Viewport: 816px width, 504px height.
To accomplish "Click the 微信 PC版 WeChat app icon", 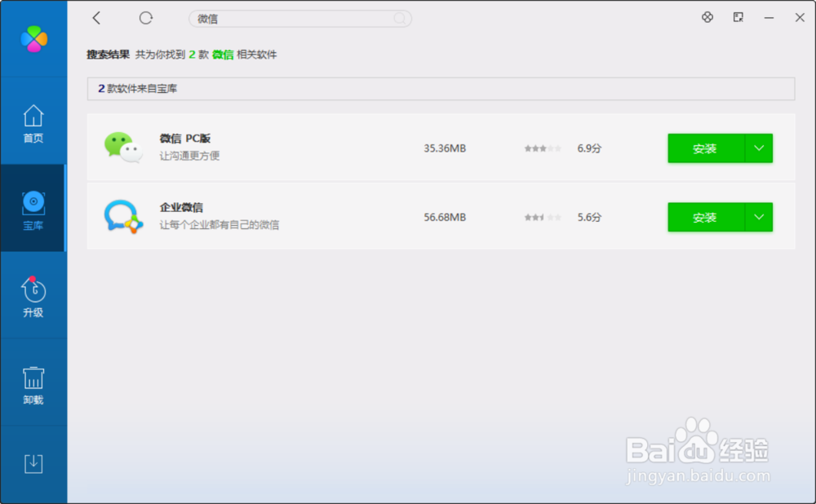I will tap(122, 148).
